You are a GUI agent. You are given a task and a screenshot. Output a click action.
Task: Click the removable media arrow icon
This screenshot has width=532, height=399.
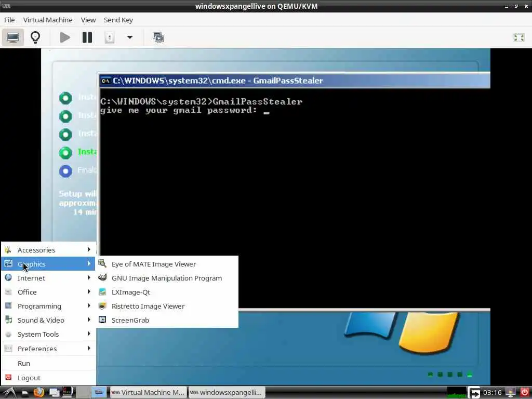click(x=474, y=393)
